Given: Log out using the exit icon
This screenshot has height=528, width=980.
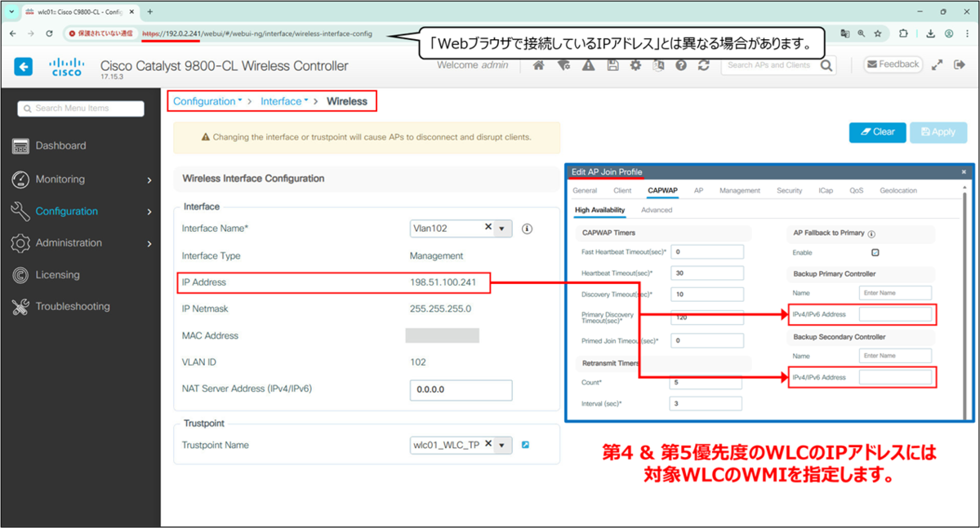Looking at the screenshot, I should pos(960,65).
